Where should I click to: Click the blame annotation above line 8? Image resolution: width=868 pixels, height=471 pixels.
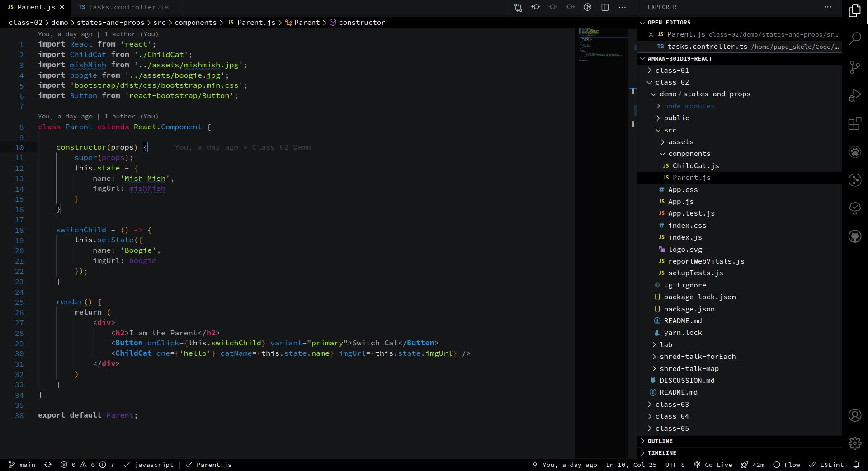(x=98, y=117)
